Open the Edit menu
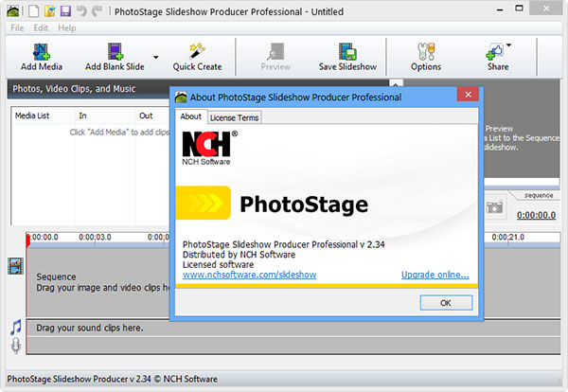Screen dimensions: 568x392 (x=41, y=27)
